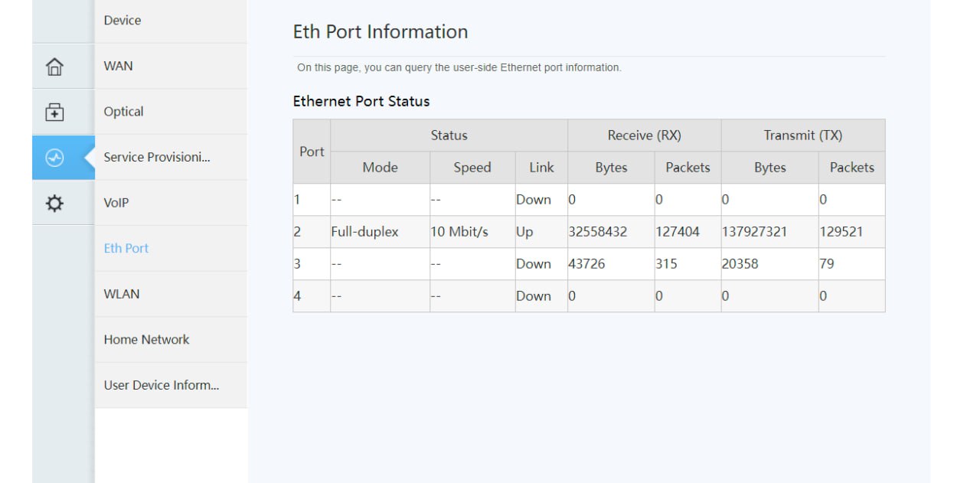Image resolution: width=980 pixels, height=483 pixels.
Task: Click the Home icon in sidebar
Action: (54, 67)
